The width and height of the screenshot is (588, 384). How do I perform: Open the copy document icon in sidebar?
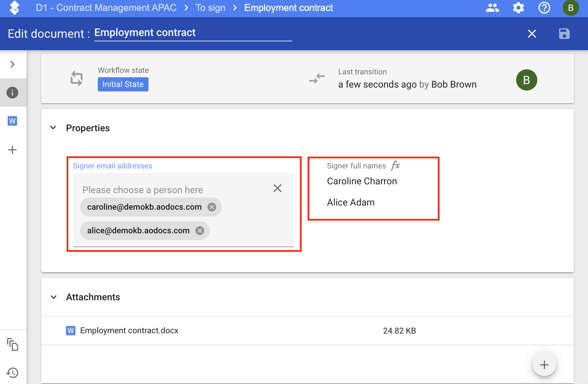[x=12, y=344]
